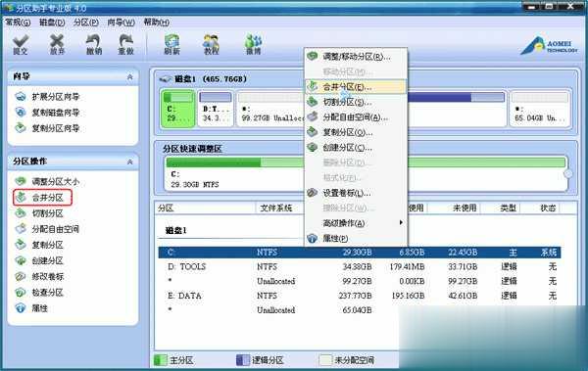Click the 磁盘1 (465.76GB) disk title
Viewport: 588px width, 371px height.
(211, 79)
